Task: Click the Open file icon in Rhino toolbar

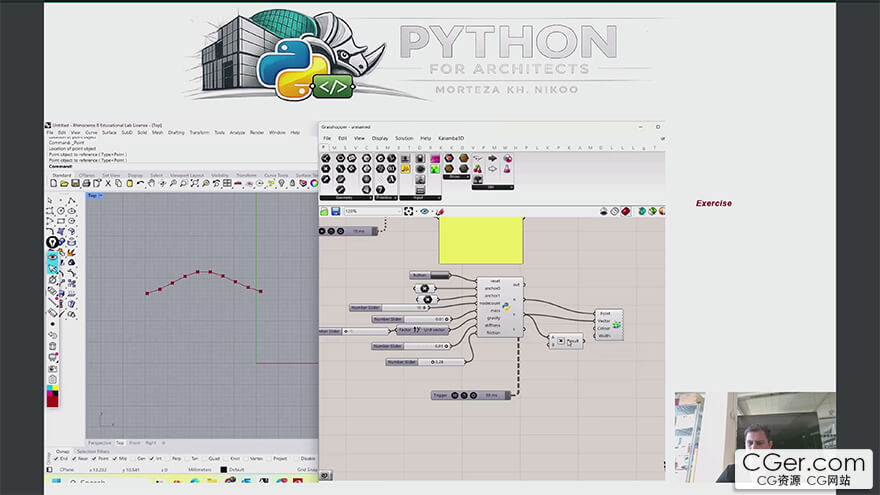Action: click(x=64, y=184)
